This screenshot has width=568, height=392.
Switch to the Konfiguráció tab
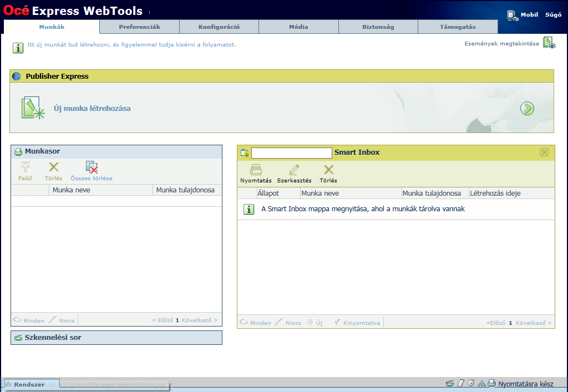tap(219, 27)
